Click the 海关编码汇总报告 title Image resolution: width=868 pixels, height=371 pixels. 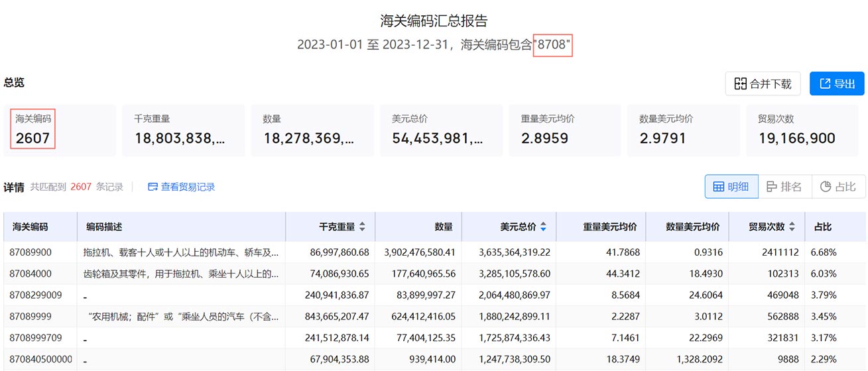click(x=434, y=21)
